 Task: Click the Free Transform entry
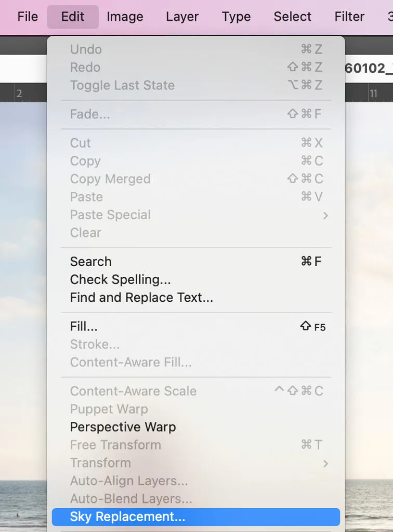pos(115,445)
